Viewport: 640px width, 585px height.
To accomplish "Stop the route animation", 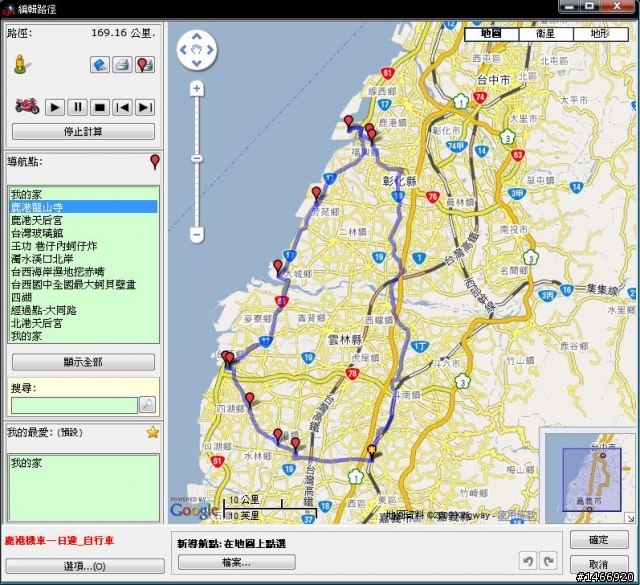I will (x=100, y=107).
